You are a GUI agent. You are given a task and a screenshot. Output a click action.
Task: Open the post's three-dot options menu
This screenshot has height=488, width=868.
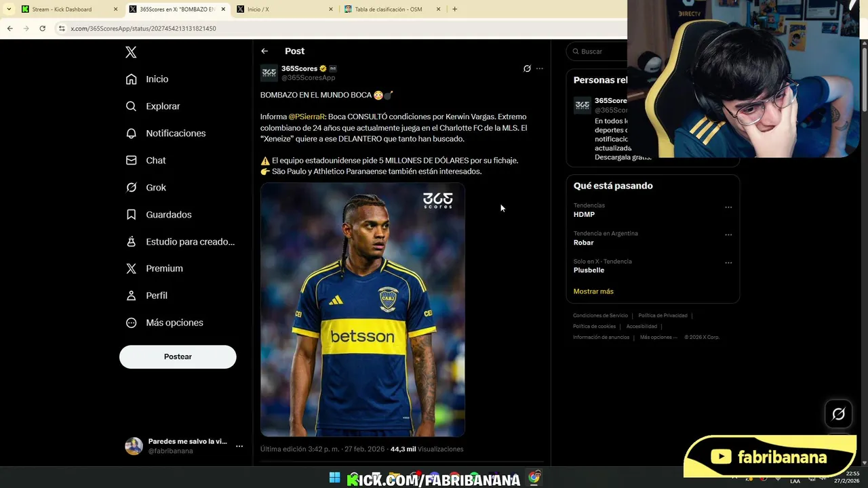click(x=540, y=68)
